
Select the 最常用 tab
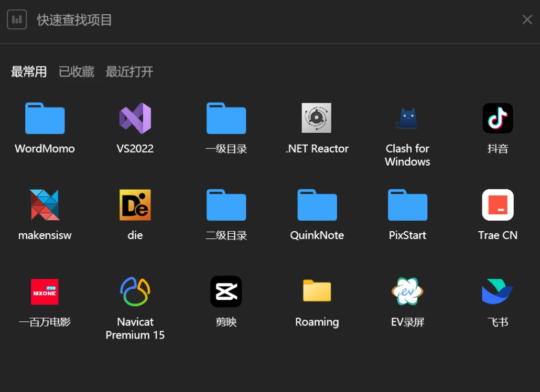tap(29, 72)
